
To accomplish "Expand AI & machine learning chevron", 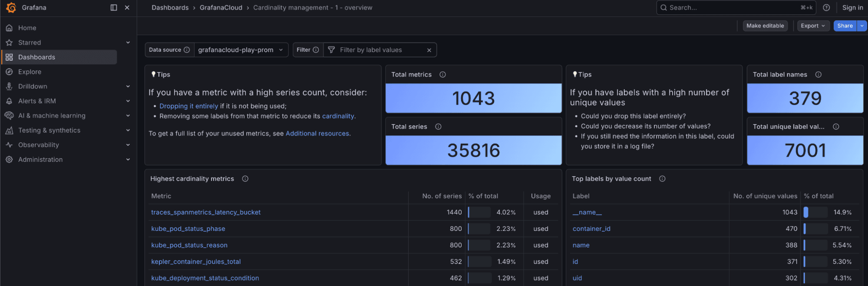I will click(128, 115).
